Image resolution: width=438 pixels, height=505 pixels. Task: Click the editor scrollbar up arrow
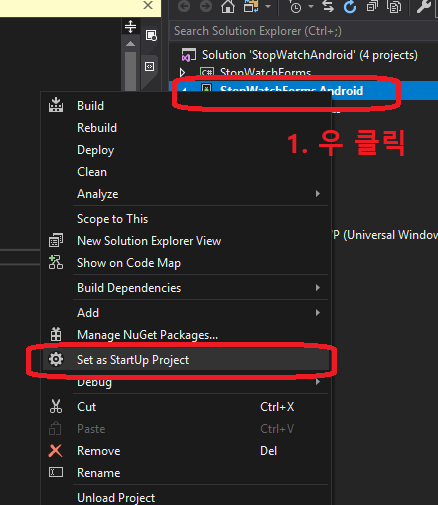[x=131, y=44]
